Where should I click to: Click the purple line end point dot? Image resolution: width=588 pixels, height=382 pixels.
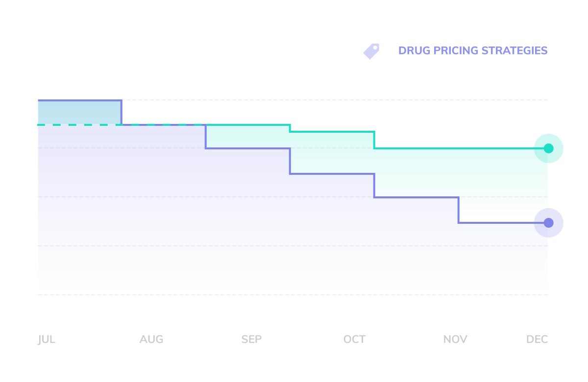coord(549,223)
